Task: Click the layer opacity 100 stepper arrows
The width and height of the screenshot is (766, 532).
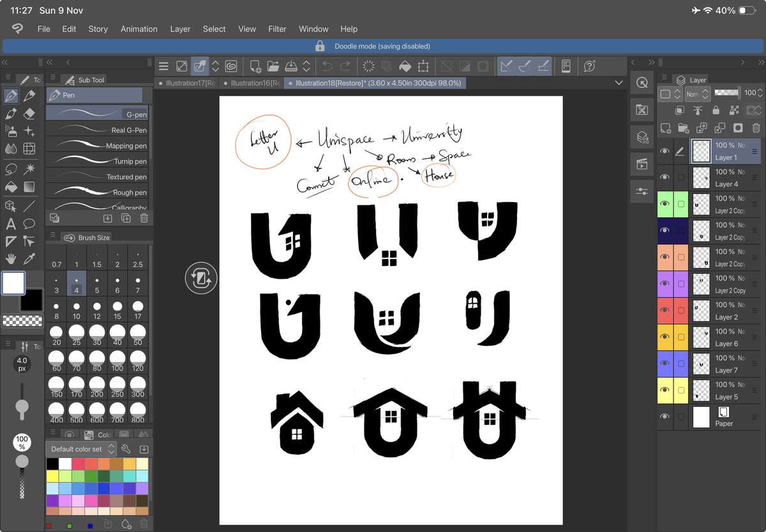Action: pos(760,93)
